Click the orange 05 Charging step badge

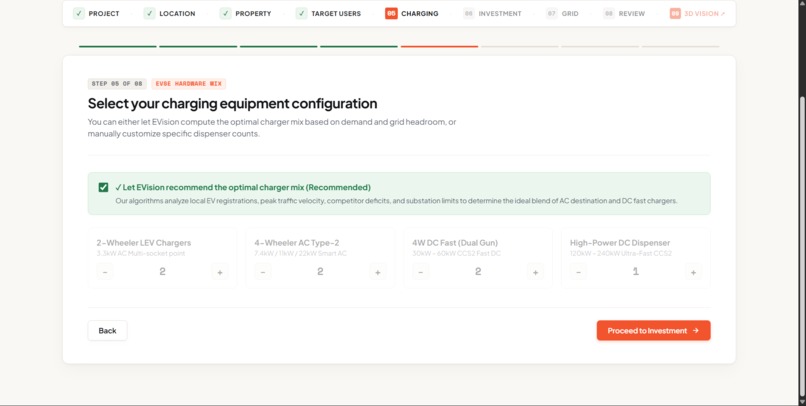391,13
